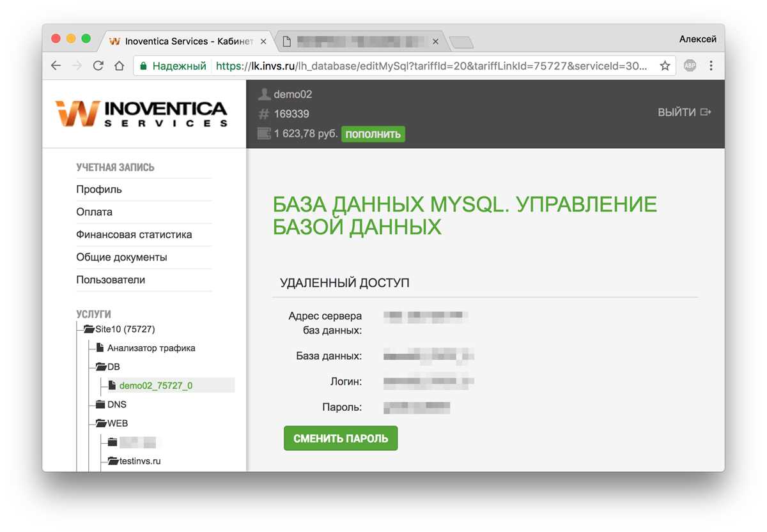
Task: Click the green secure padlock icon
Action: (143, 66)
